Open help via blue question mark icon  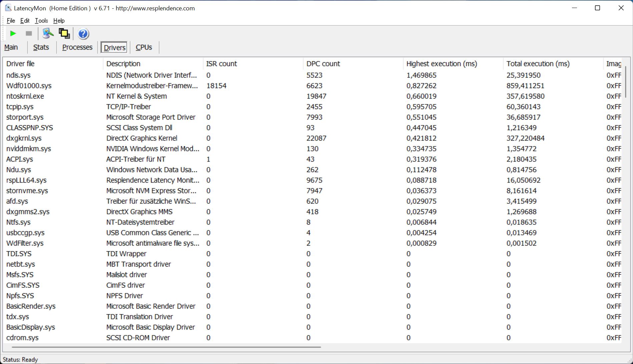point(83,34)
